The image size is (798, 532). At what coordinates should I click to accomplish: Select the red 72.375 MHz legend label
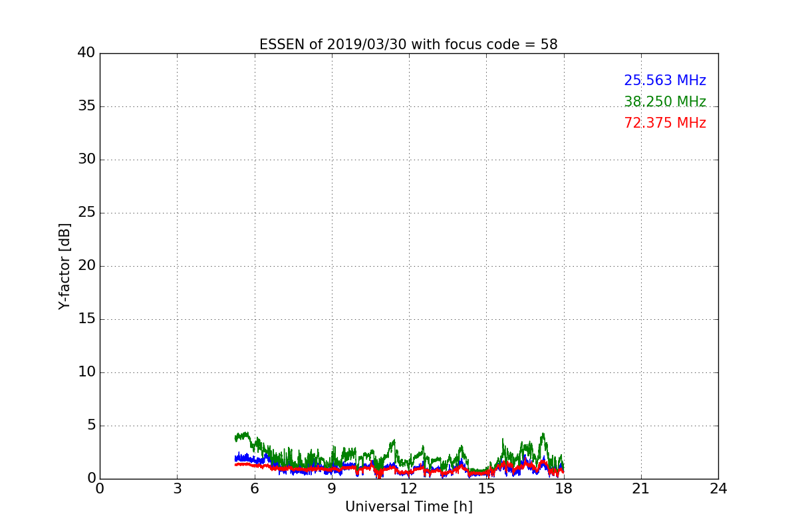point(665,123)
